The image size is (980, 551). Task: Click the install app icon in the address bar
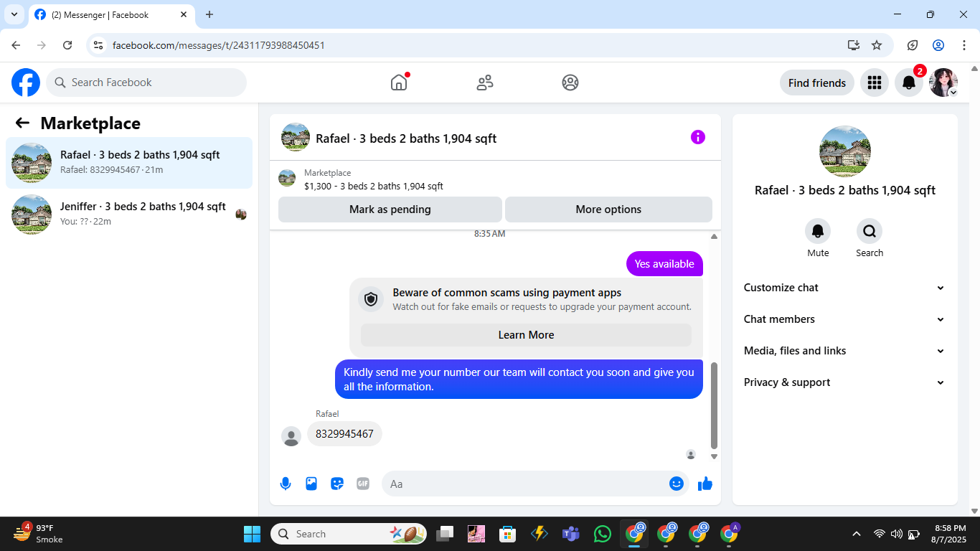[x=853, y=45]
